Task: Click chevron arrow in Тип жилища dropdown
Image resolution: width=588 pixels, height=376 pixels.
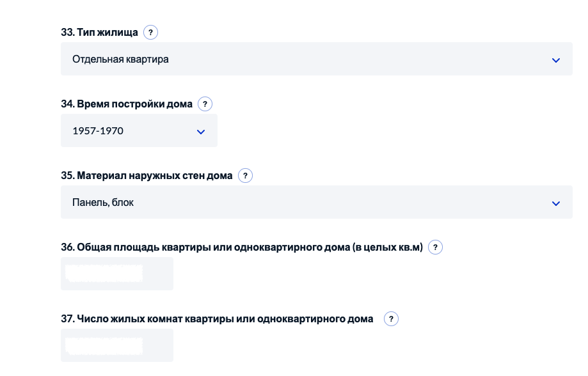Action: (x=555, y=60)
